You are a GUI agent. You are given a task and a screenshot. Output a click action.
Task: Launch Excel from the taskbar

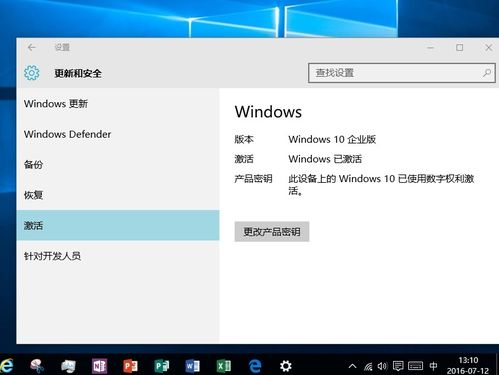point(224,366)
